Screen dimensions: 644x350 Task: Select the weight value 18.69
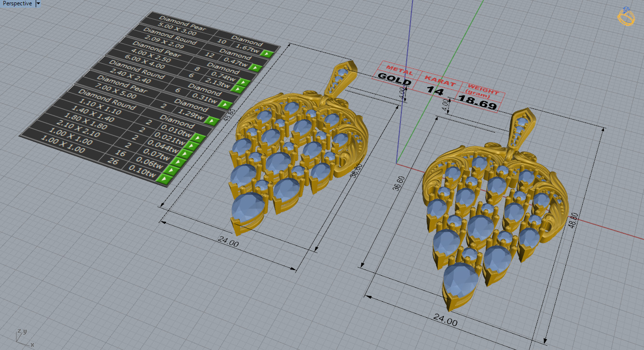point(478,102)
